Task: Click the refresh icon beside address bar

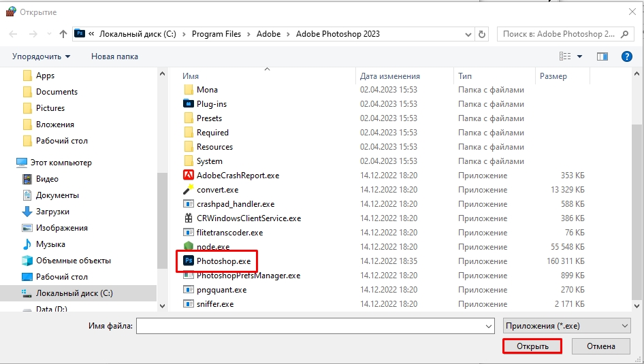Action: click(x=483, y=34)
